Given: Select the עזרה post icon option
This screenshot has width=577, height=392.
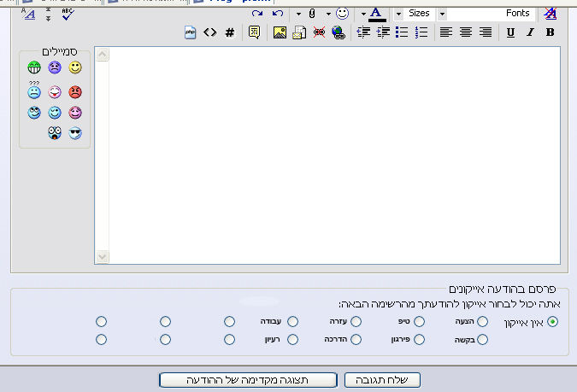Looking at the screenshot, I should click(356, 322).
